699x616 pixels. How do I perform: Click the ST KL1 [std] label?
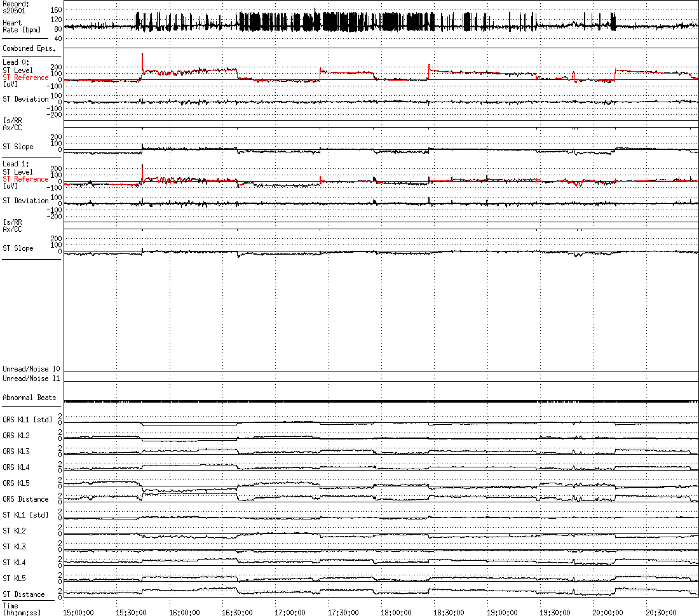(x=25, y=515)
